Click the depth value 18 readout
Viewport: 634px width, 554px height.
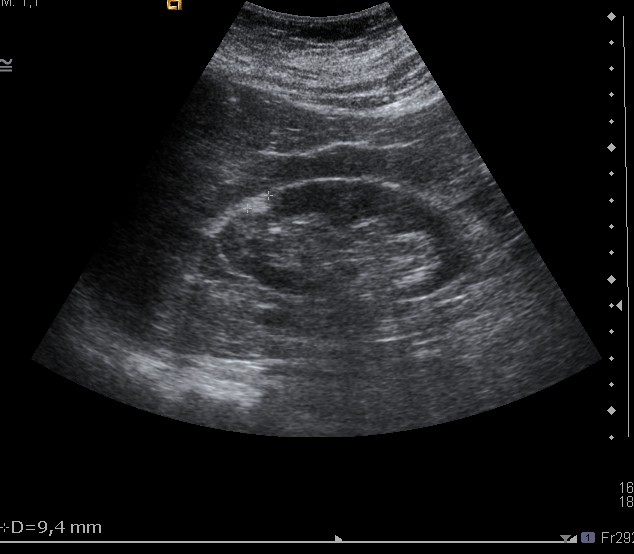626,502
